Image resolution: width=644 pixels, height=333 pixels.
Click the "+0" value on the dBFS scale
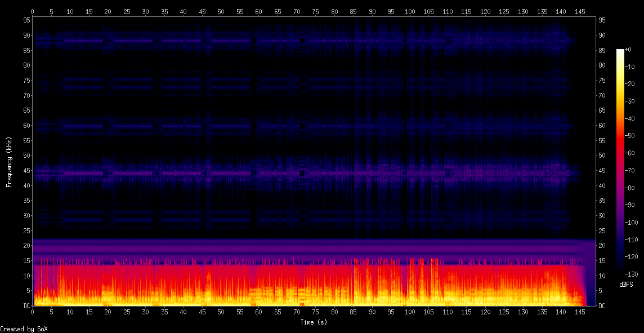(x=628, y=50)
